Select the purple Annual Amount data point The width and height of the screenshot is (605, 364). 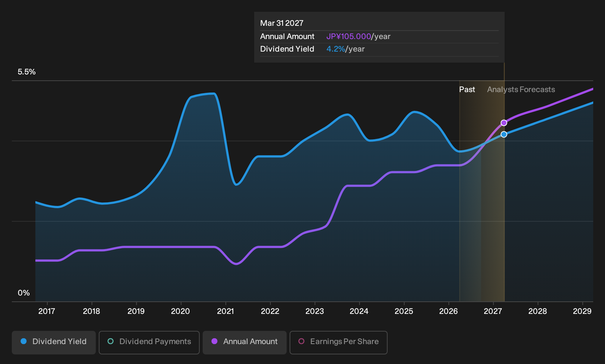click(504, 123)
